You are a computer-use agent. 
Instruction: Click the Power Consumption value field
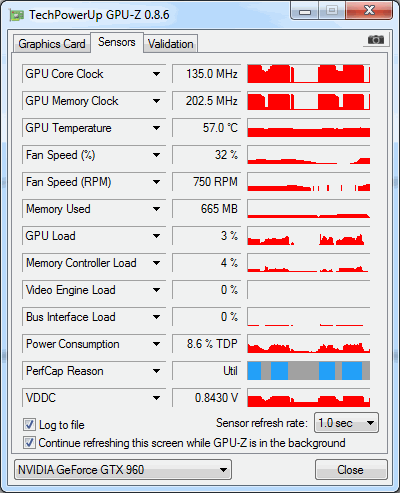click(207, 344)
